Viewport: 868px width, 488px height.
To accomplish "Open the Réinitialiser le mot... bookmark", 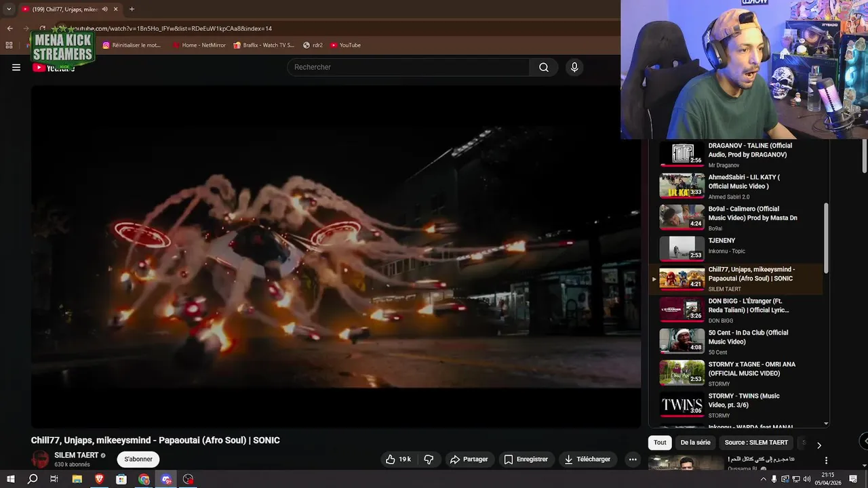I will [132, 45].
